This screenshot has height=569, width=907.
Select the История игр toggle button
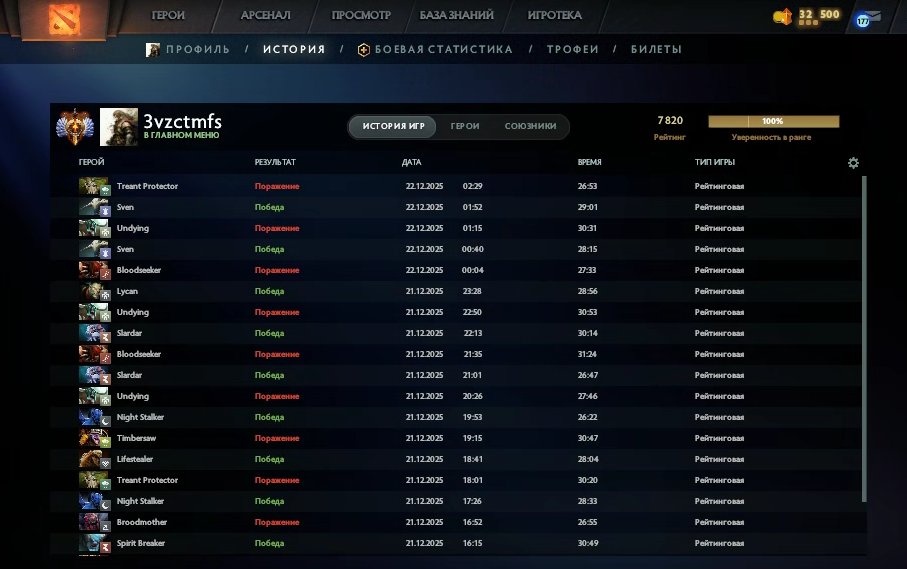393,127
